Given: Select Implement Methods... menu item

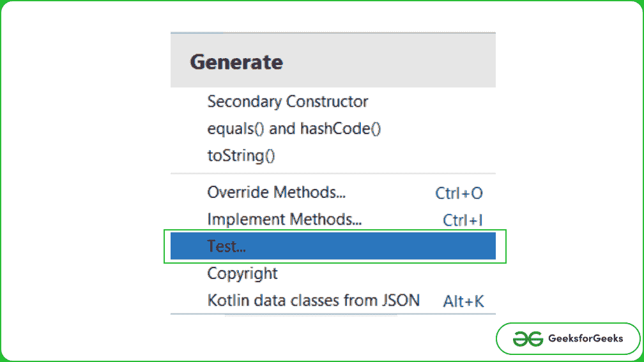Looking at the screenshot, I should 284,220.
